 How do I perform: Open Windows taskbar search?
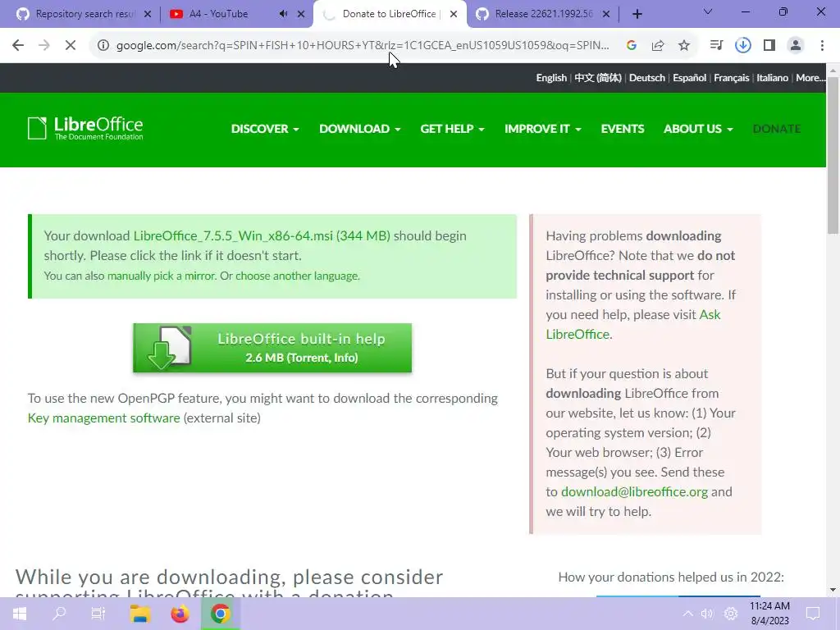point(59,614)
